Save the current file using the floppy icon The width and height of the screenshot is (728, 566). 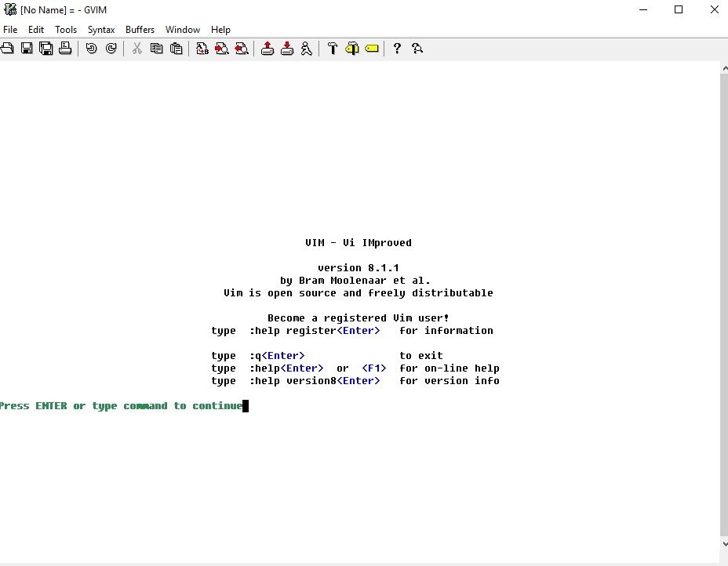[27, 49]
